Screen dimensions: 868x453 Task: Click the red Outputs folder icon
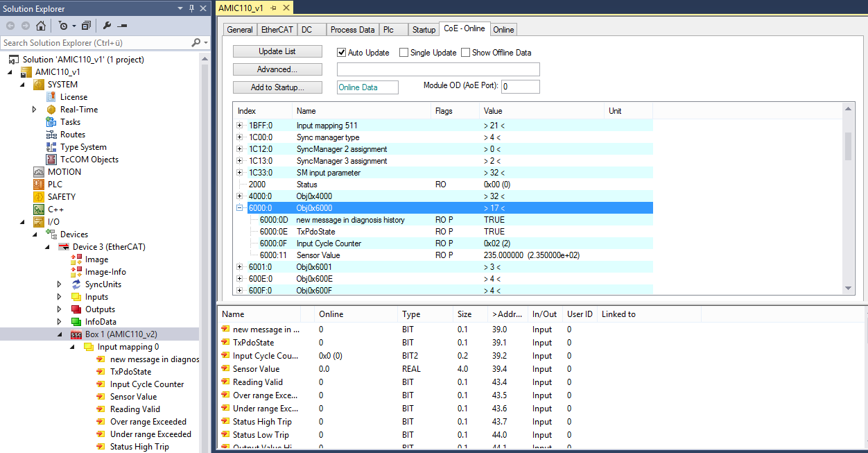(76, 309)
